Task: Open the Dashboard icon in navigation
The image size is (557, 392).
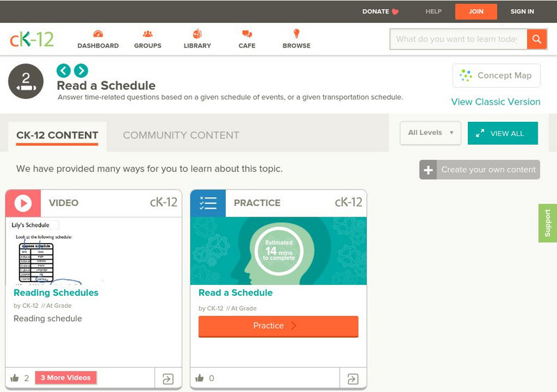Action: [98, 33]
